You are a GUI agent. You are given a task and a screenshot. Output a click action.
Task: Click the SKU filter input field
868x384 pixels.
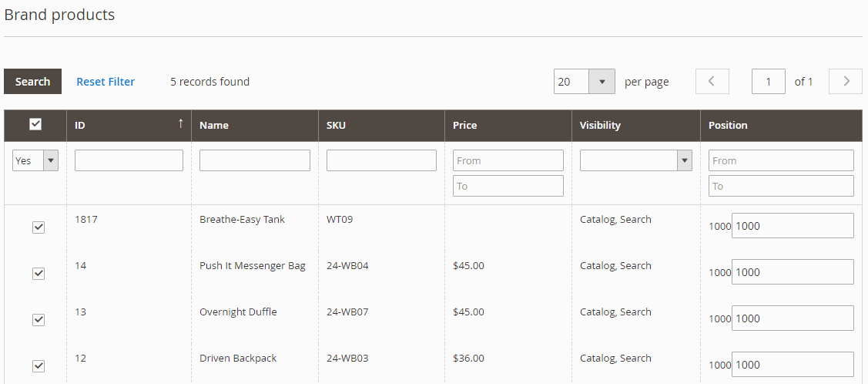(x=381, y=160)
